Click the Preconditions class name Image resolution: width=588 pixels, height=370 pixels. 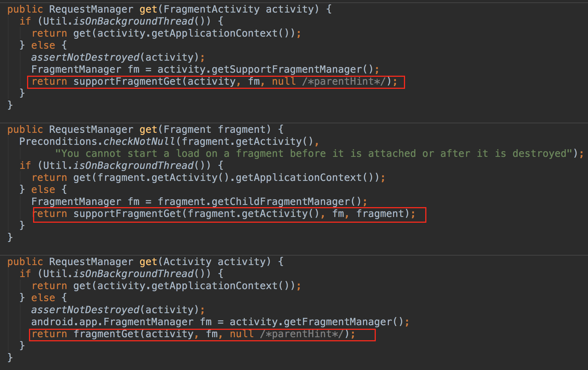(x=58, y=142)
